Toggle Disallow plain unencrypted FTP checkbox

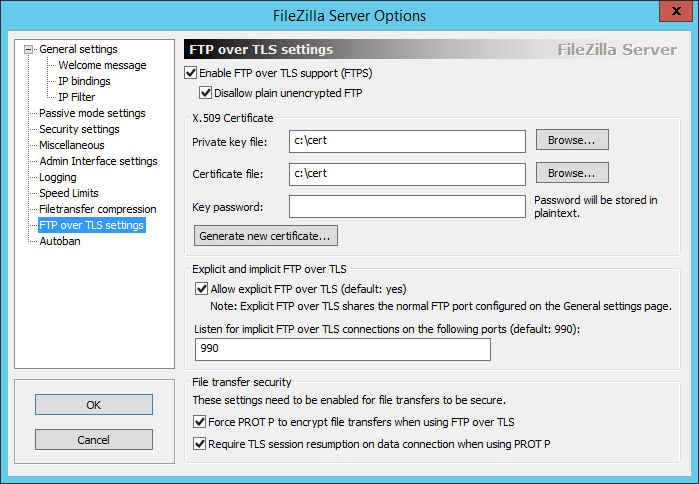pos(206,94)
